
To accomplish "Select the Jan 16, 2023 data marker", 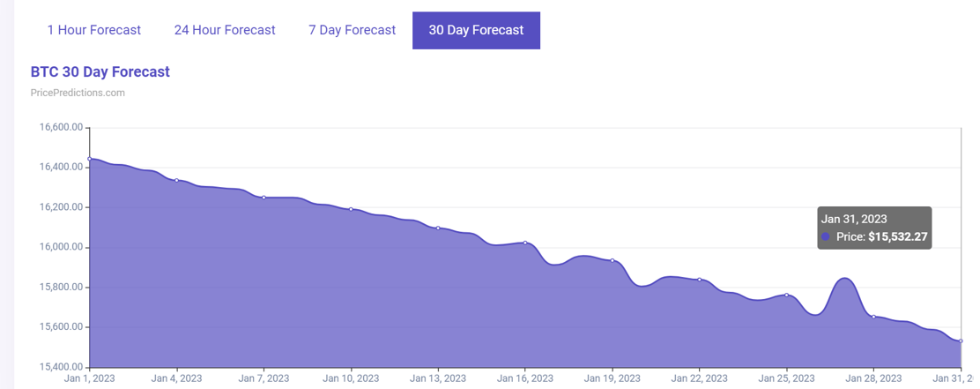I will 525,243.
